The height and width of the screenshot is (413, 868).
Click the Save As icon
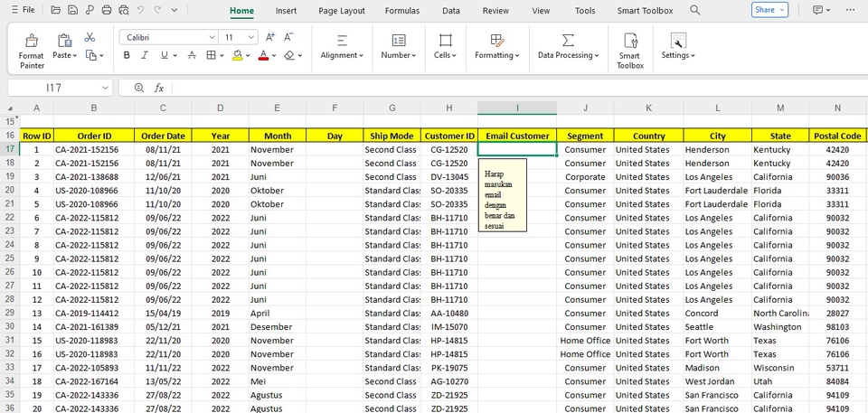point(90,10)
